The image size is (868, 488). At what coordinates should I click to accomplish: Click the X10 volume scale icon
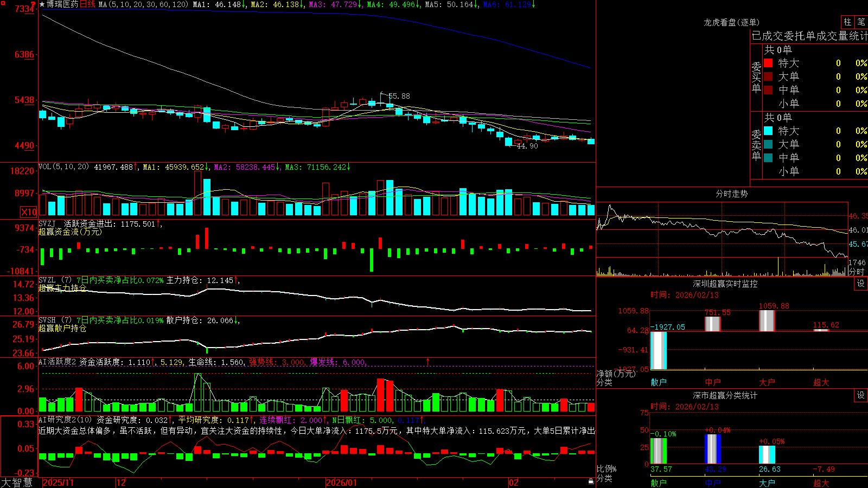pyautogui.click(x=29, y=212)
